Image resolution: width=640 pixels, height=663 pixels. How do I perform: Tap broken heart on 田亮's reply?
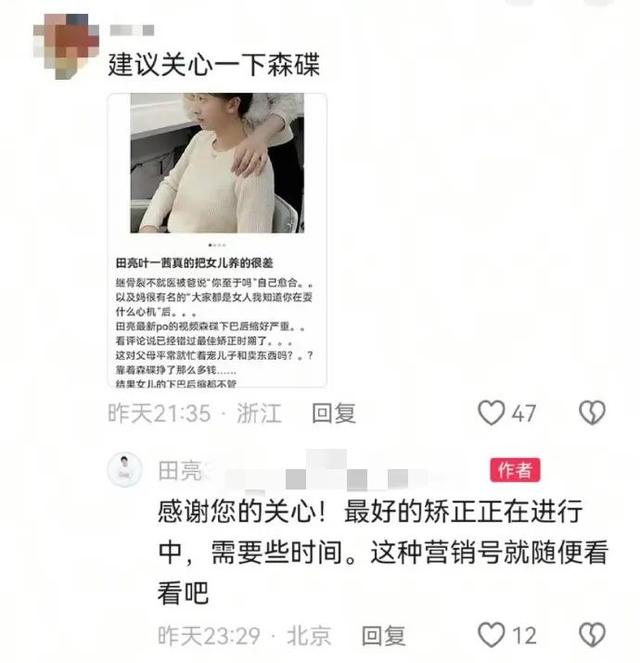(592, 635)
